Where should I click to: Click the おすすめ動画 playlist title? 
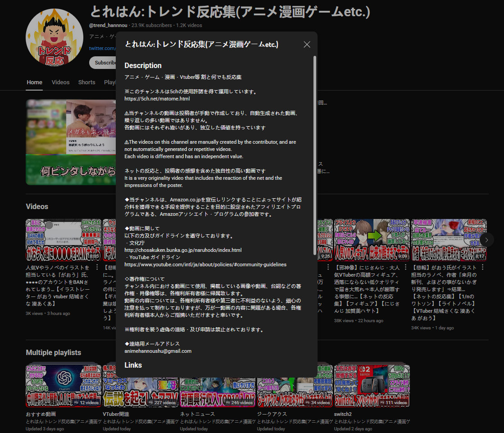[41, 414]
